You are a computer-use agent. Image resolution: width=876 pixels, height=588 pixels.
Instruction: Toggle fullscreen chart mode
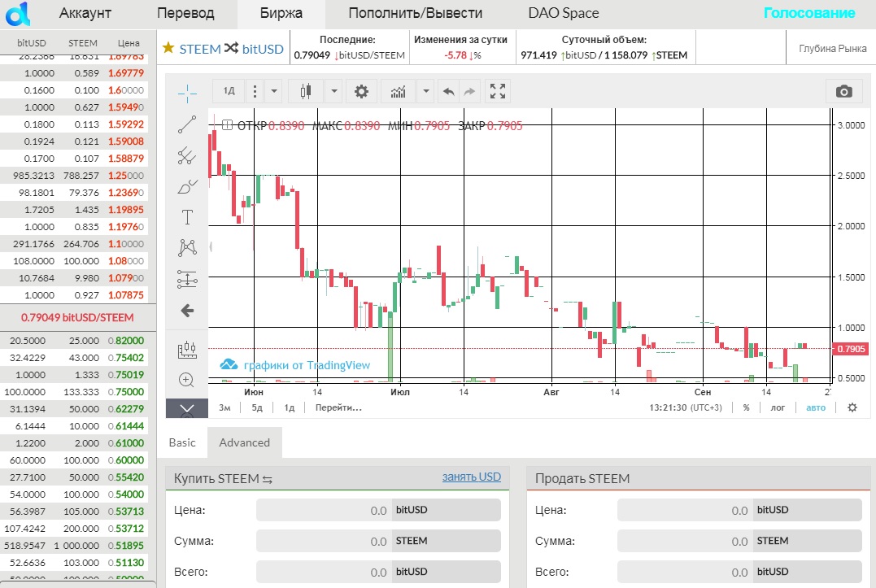tap(497, 91)
